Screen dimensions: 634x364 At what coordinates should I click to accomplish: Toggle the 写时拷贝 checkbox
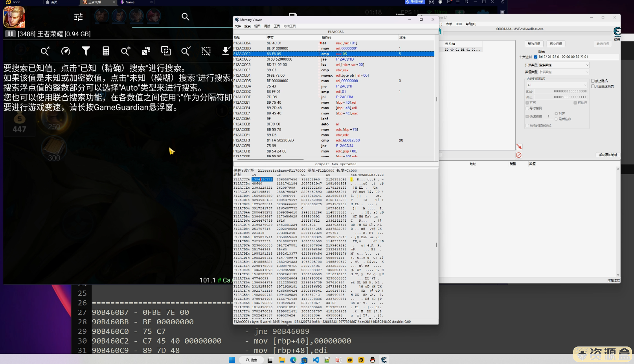[527, 108]
